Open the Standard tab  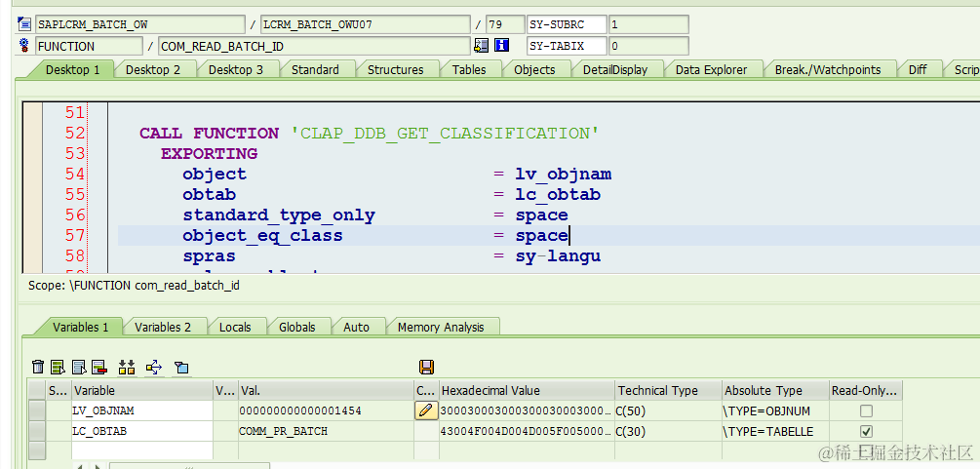[315, 69]
